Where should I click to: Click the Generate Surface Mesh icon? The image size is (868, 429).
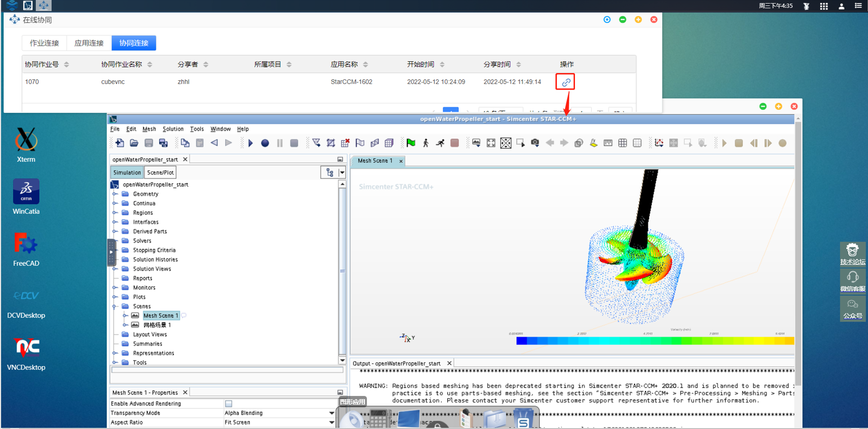360,143
